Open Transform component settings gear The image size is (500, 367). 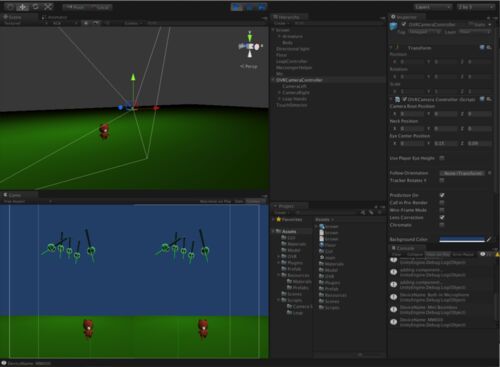(x=489, y=48)
